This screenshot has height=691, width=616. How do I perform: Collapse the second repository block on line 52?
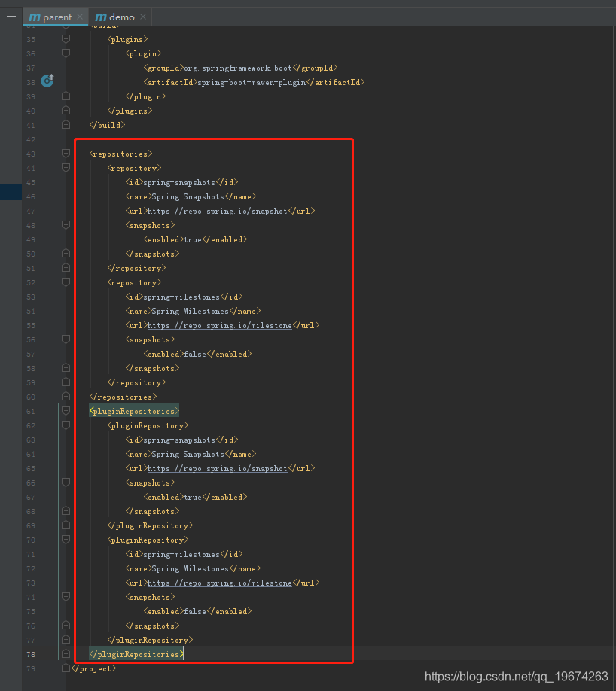pyautogui.click(x=66, y=282)
